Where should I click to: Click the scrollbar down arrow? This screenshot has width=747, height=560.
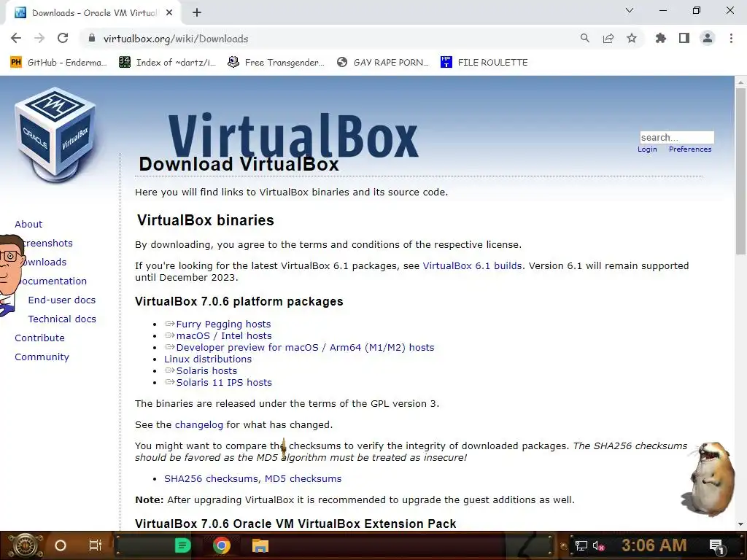click(740, 525)
